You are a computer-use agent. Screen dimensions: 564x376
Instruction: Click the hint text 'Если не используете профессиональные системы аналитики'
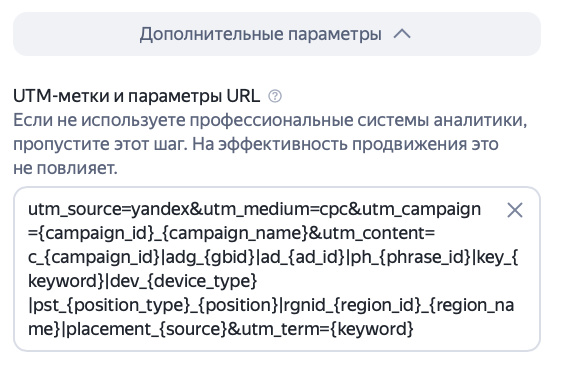270,120
